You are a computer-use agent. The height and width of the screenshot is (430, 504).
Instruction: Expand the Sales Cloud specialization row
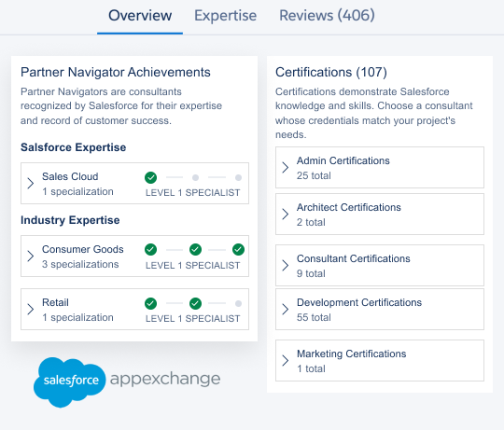[x=134, y=184]
